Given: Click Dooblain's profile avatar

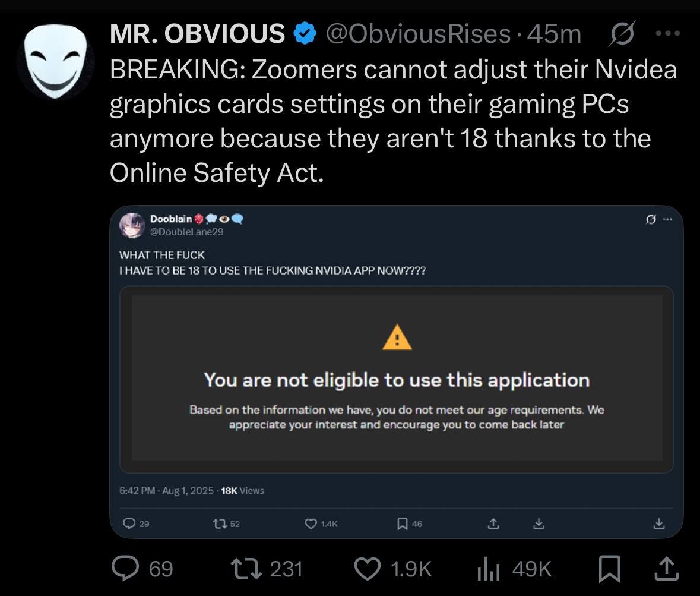Looking at the screenshot, I should [x=132, y=226].
